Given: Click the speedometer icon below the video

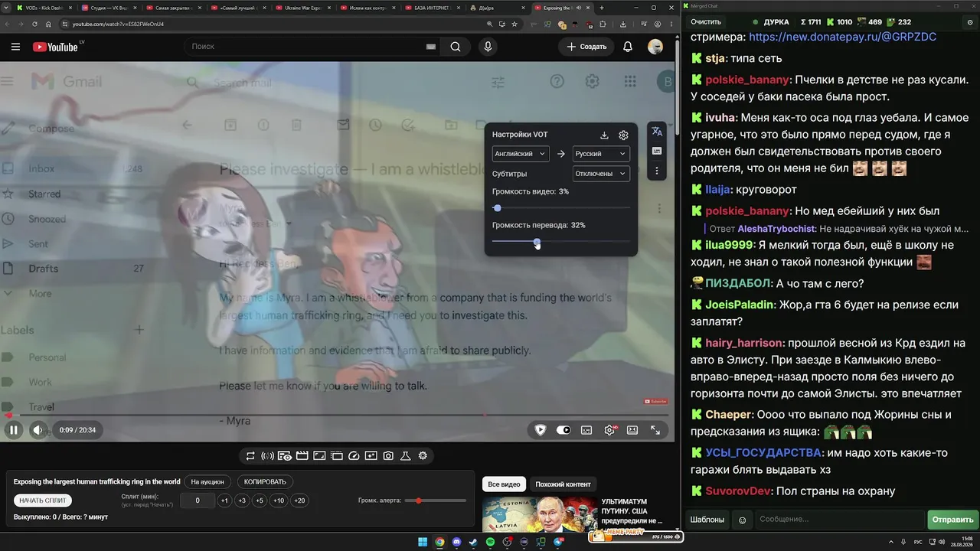Looking at the screenshot, I should pyautogui.click(x=354, y=456).
